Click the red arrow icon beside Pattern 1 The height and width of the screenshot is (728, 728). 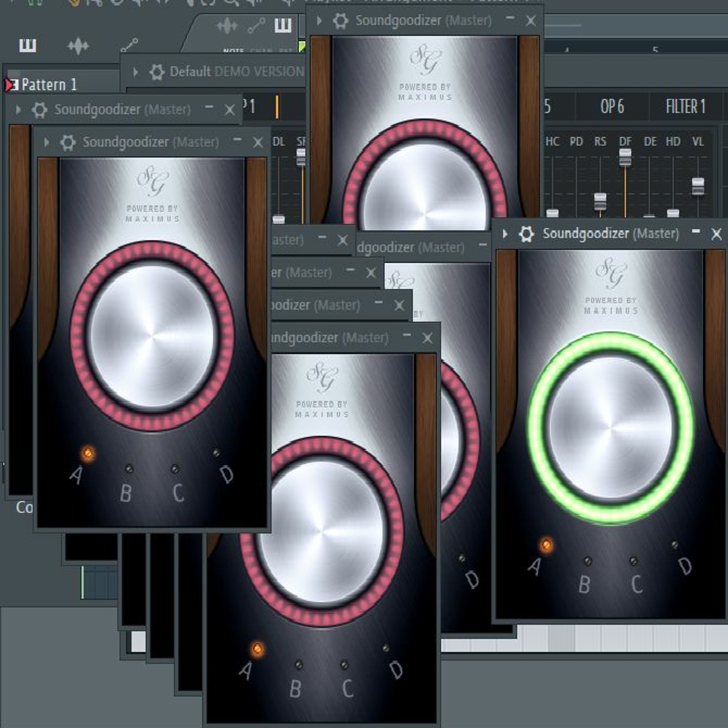pos(11,85)
